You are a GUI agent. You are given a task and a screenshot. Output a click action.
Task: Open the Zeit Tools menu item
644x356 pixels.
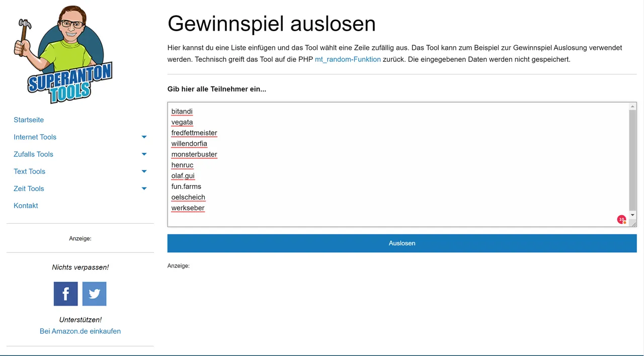click(x=29, y=188)
